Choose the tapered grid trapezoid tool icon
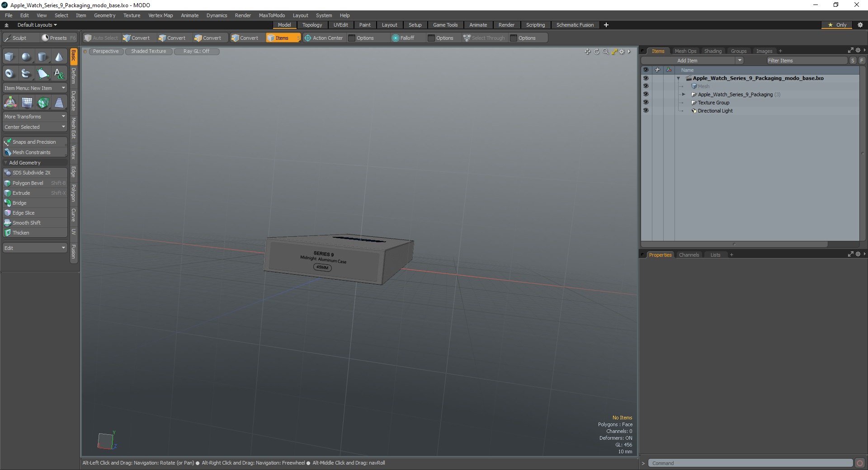Screen dimensions: 868x470 pyautogui.click(x=59, y=103)
